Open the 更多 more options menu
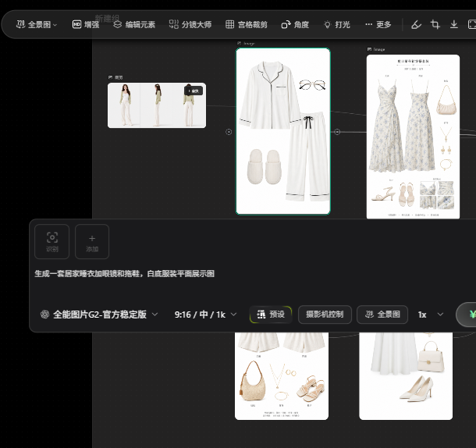The image size is (476, 448). pos(378,25)
